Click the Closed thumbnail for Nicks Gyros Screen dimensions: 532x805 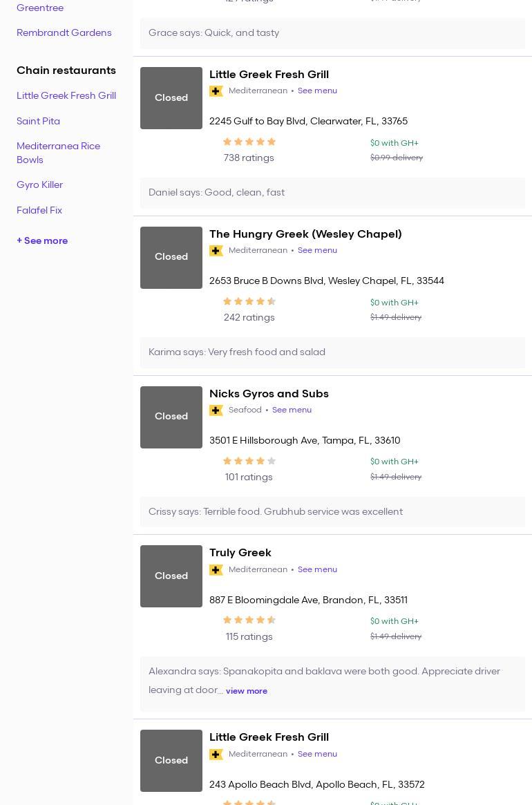(x=171, y=417)
